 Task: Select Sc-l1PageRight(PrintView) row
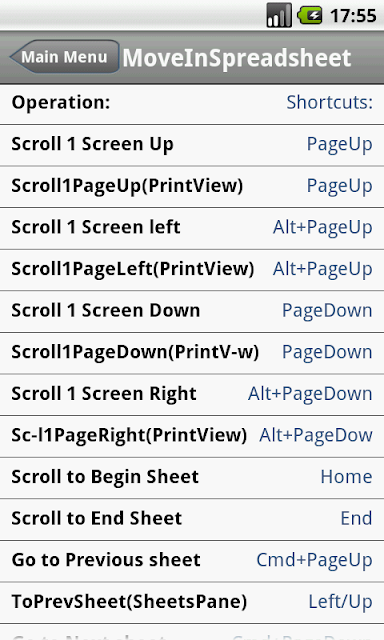pyautogui.click(x=192, y=436)
